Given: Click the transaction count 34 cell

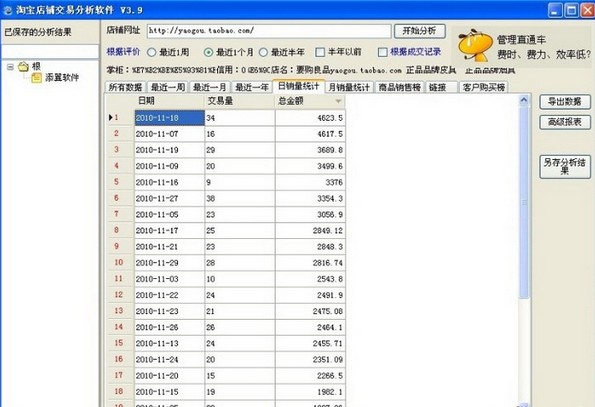Looking at the screenshot, I should click(239, 118).
